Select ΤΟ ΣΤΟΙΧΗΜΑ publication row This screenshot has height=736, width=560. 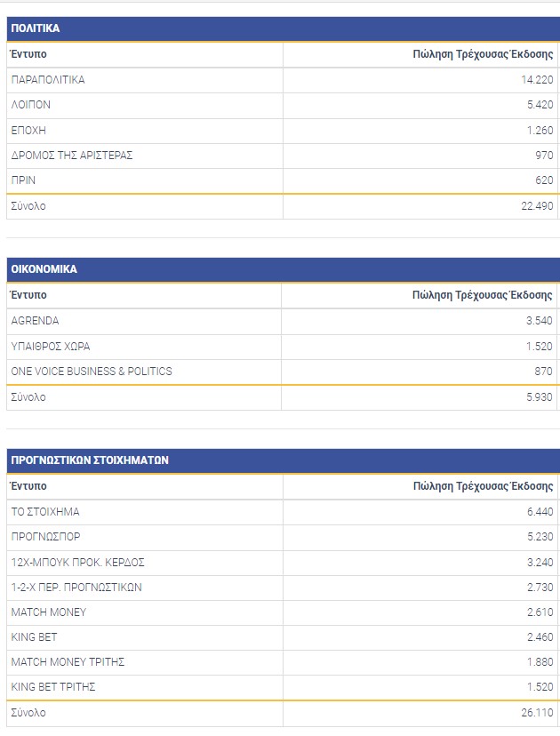(283, 512)
